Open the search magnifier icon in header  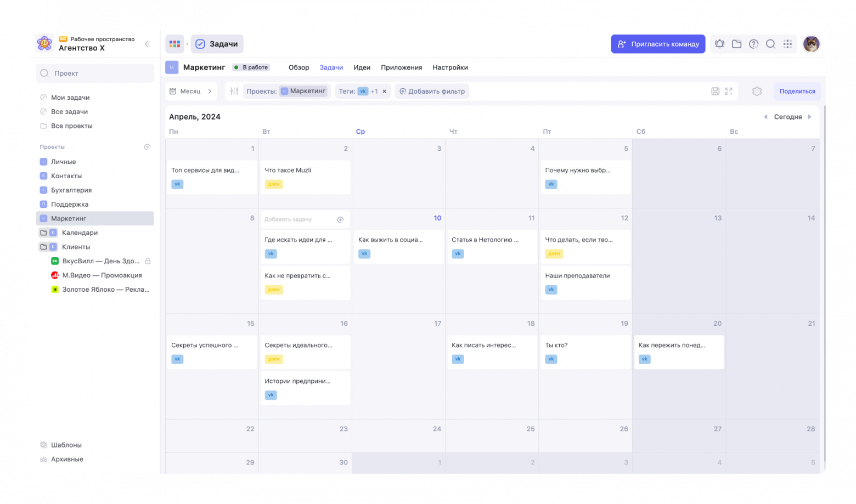click(x=770, y=44)
